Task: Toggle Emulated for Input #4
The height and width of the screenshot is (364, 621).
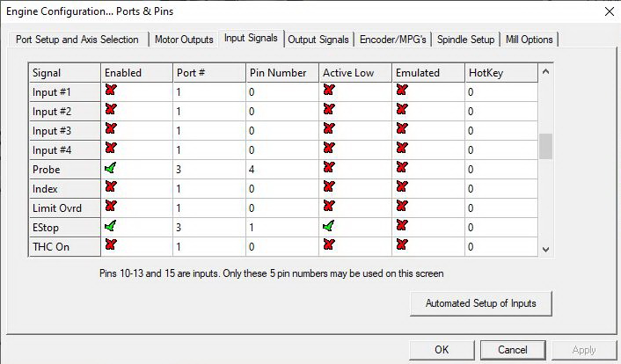Action: coord(402,149)
